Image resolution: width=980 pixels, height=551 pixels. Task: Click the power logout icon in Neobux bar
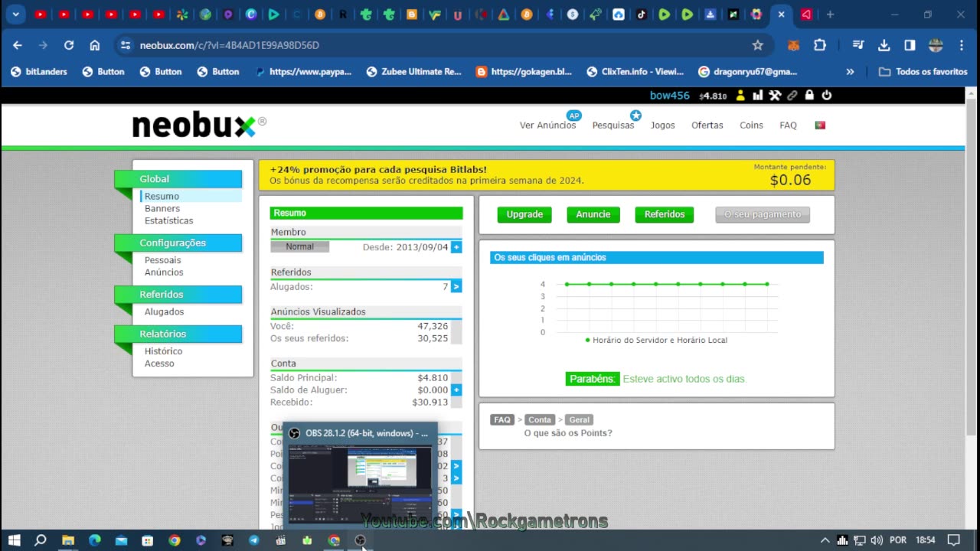coord(827,96)
